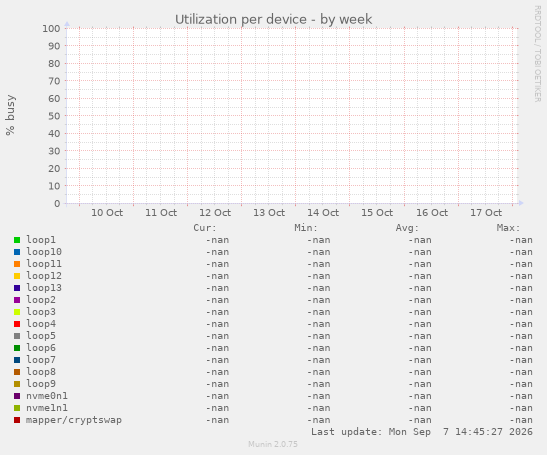Select the loop1 legend label
Viewport: 547px width, 455px height.
[x=41, y=240]
